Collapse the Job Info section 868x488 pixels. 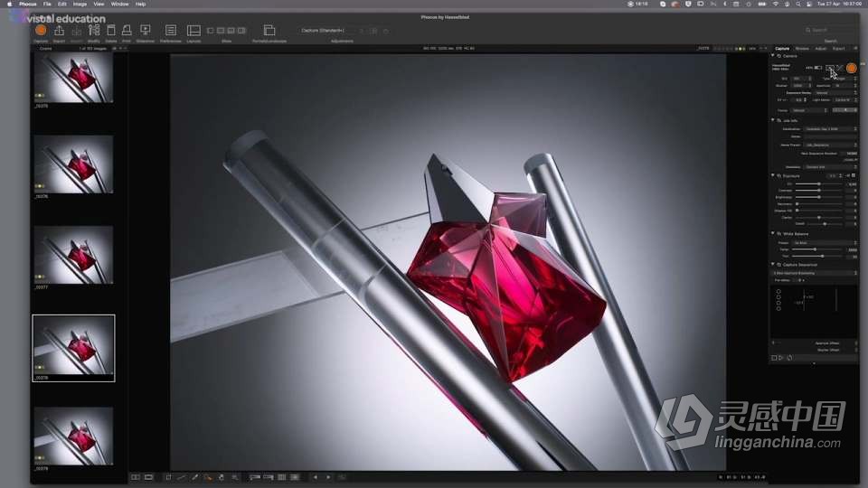point(773,120)
